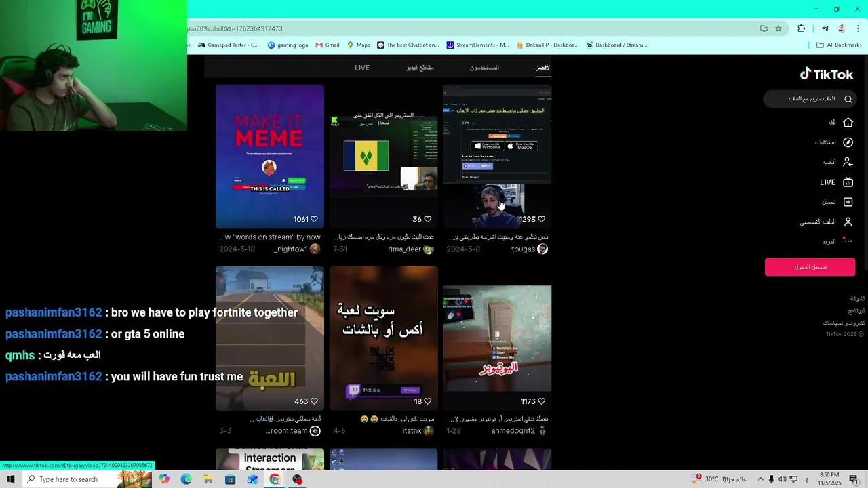Open the Dashboard / Stream bookmark
The height and width of the screenshot is (488, 868).
[x=616, y=45]
